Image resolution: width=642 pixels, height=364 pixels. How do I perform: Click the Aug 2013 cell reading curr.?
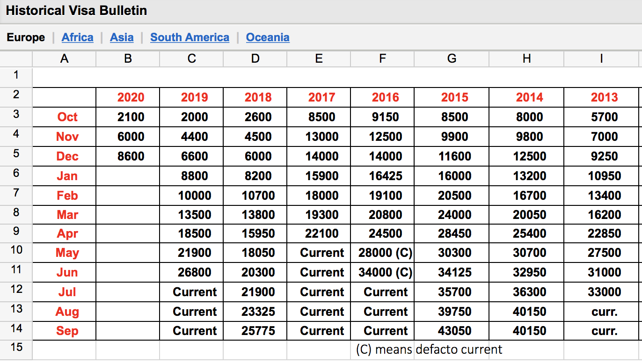(x=601, y=312)
